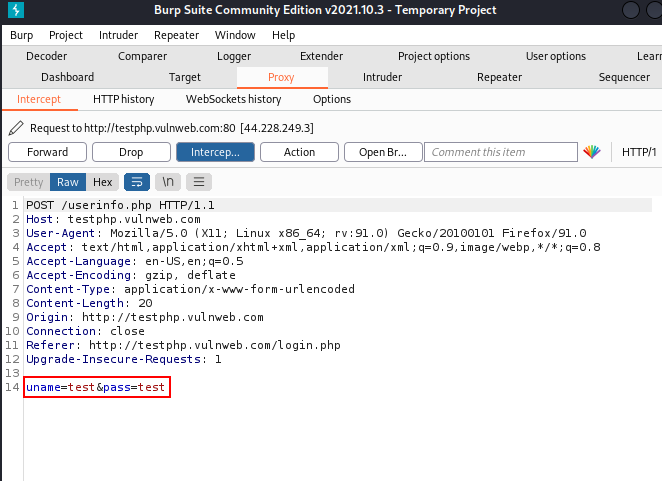
Task: Switch to the Intruder tool tab
Action: click(x=383, y=77)
